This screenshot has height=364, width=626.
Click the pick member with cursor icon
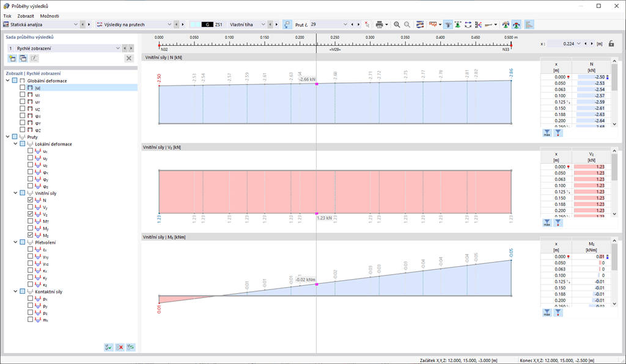tap(367, 24)
